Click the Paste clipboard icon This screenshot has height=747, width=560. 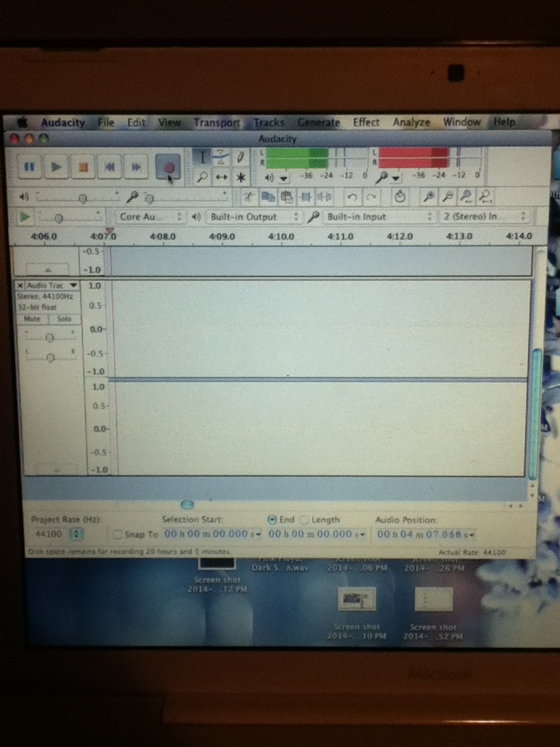pyautogui.click(x=287, y=197)
